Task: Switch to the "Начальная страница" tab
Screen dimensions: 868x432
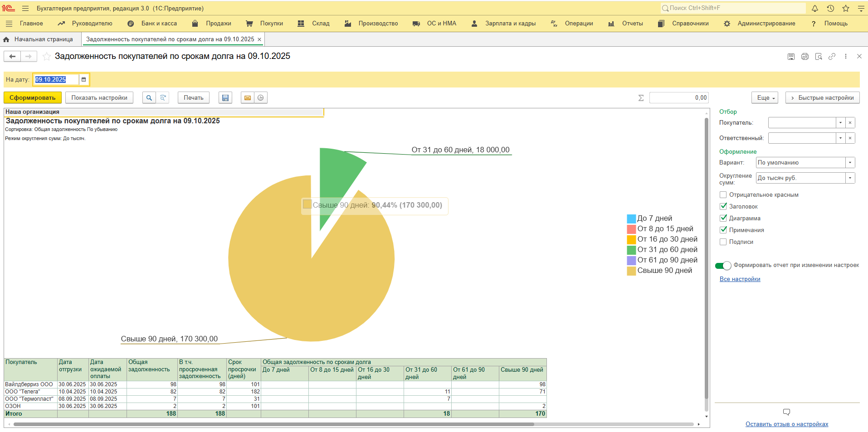Action: 43,39
